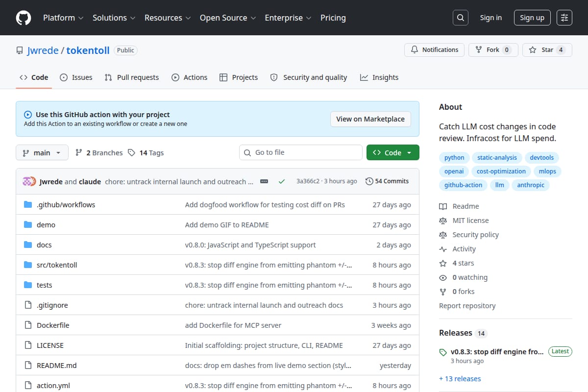Image resolution: width=588 pixels, height=392 pixels.
Task: Click the Pricing link
Action: point(333,18)
